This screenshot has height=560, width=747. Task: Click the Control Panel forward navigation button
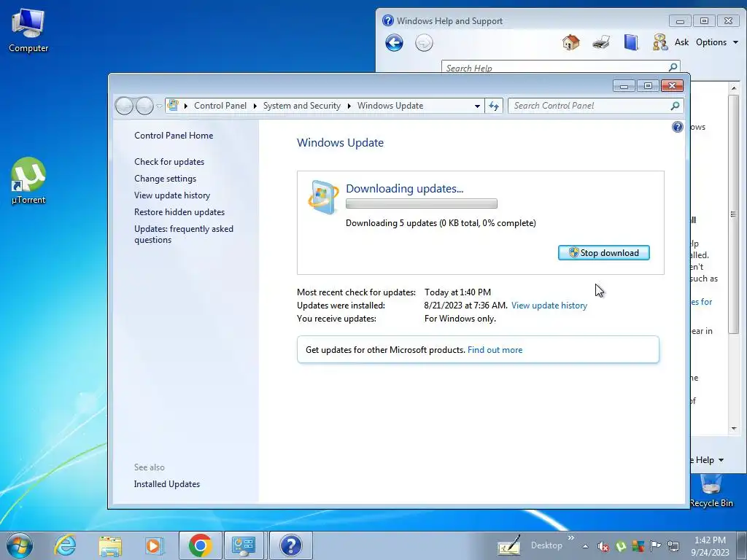coord(144,106)
